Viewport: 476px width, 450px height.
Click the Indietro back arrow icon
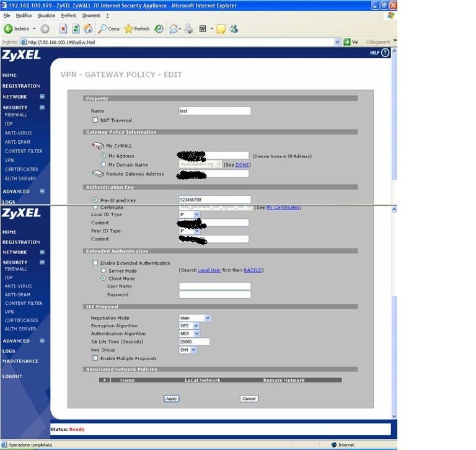(x=8, y=29)
